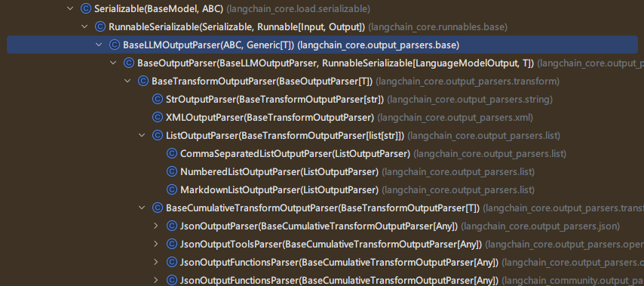This screenshot has height=286, width=644.
Task: Click the class icon beside BaseCumulativeTransformOutputParser
Action: coord(158,208)
